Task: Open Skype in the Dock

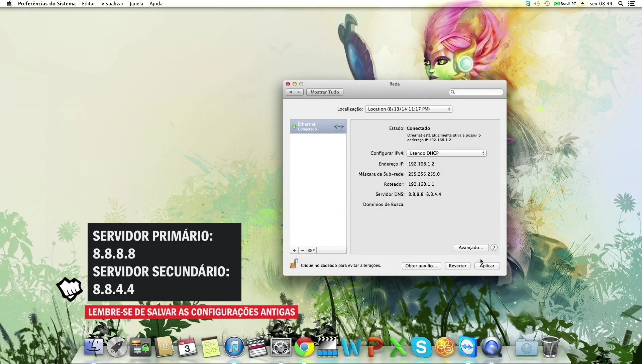Action: coord(421,347)
